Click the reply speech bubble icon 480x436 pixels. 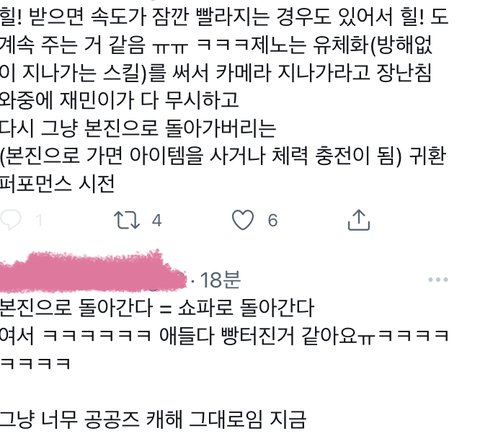pyautogui.click(x=10, y=220)
